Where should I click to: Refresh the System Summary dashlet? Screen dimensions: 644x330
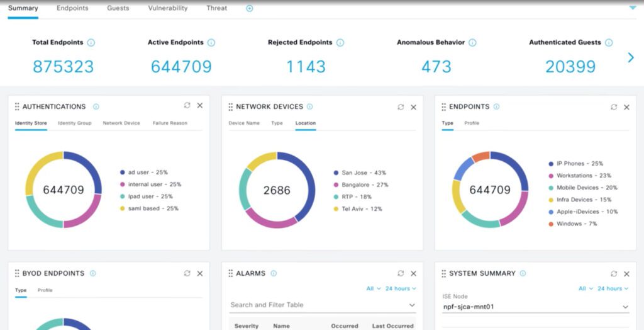point(614,273)
